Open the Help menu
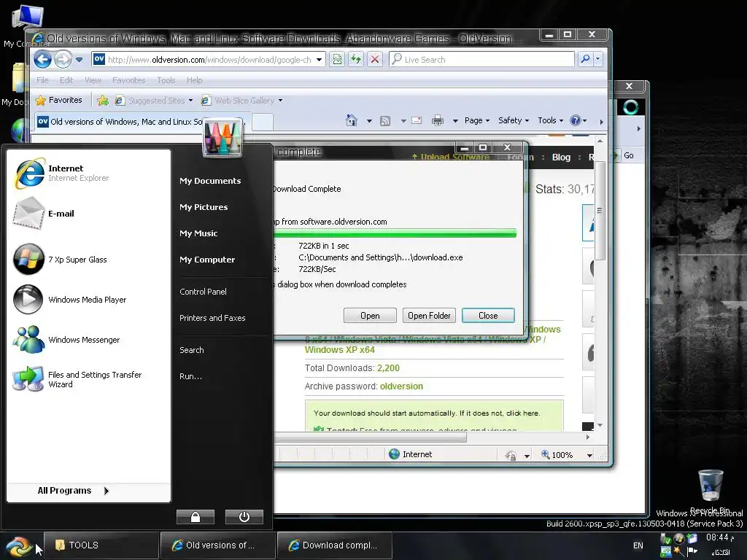Image resolution: width=747 pixels, height=560 pixels. tap(194, 80)
